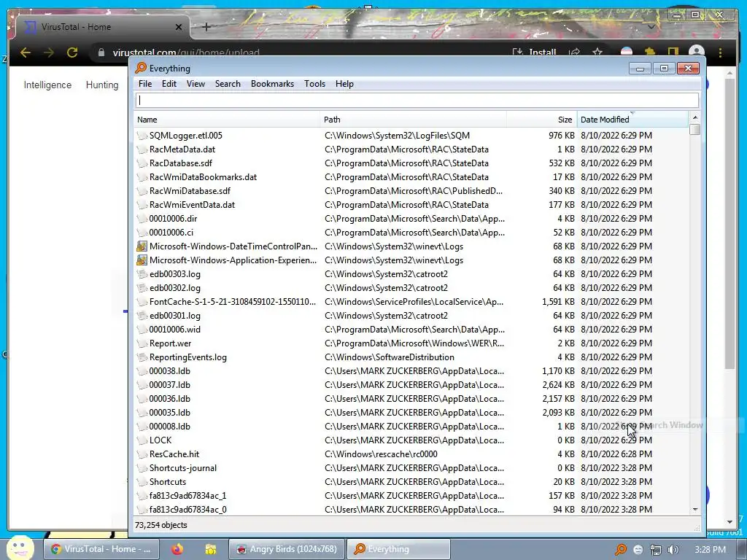
Task: Go back in the Chrome browser
Action: click(26, 52)
